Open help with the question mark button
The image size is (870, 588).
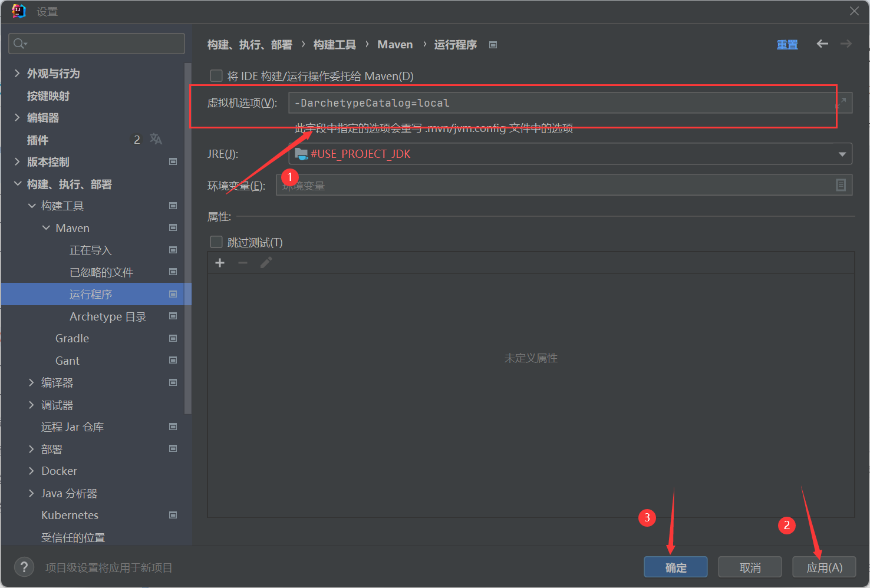[x=24, y=567]
